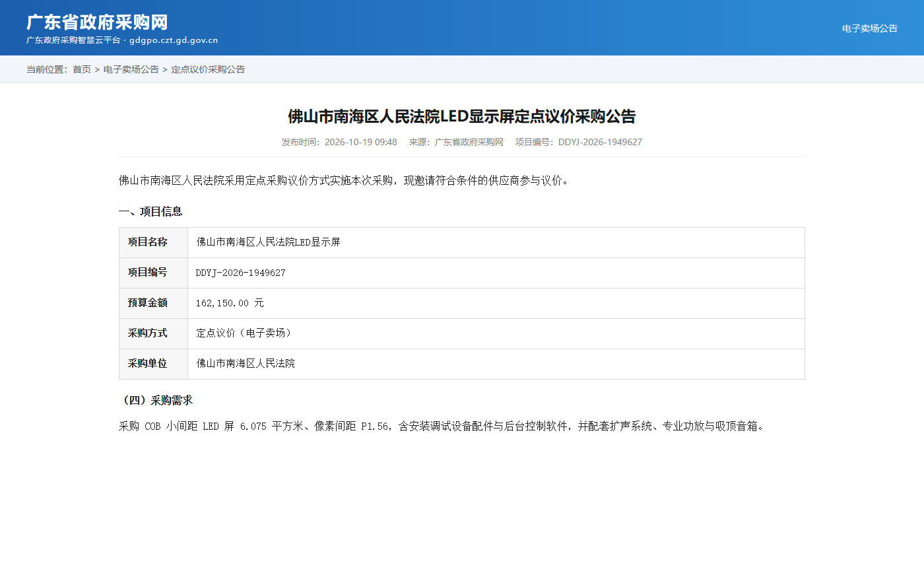The width and height of the screenshot is (924, 581).
Task: Click the 广东省政府采购网 site title
Action: [97, 22]
